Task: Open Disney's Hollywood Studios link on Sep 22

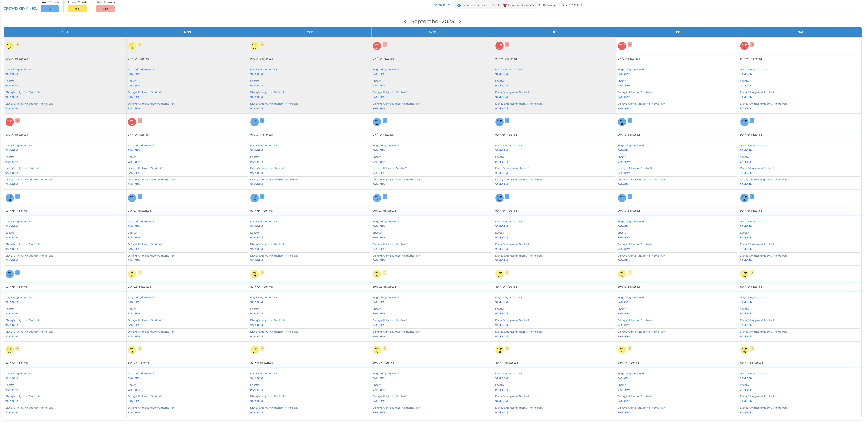Action: pos(635,320)
